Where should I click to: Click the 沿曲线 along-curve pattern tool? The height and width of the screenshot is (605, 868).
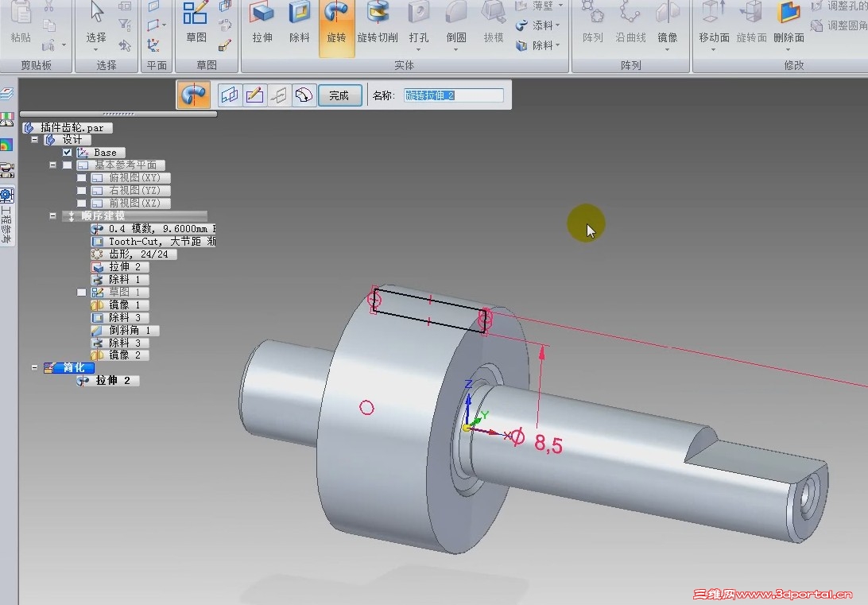630,21
